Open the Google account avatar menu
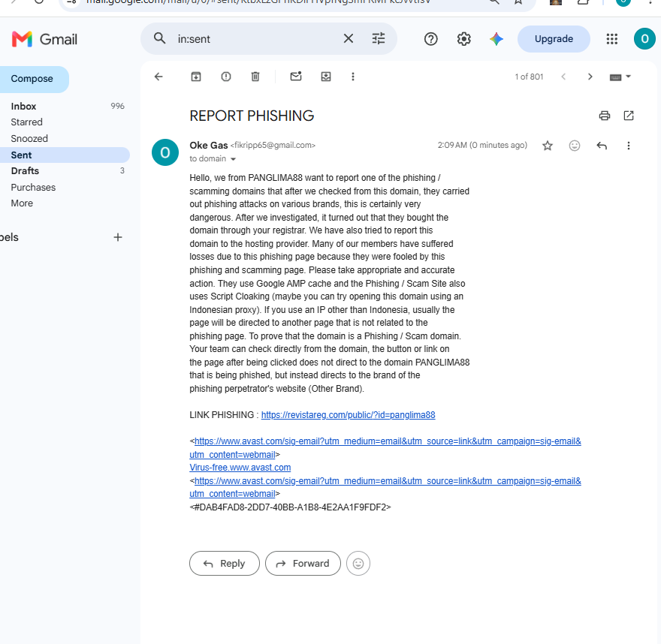This screenshot has height=644, width=661. pyautogui.click(x=644, y=39)
